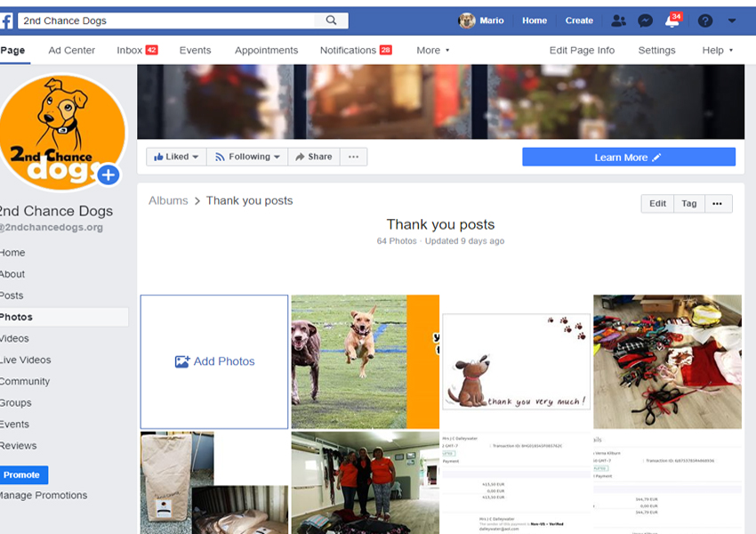Select Videos in the left sidebar

coord(14,338)
